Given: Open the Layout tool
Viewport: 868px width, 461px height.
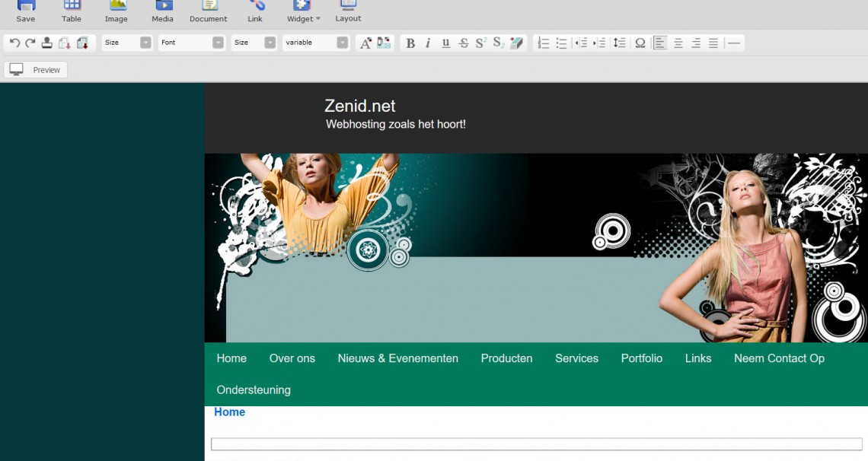Looking at the screenshot, I should click(348, 11).
